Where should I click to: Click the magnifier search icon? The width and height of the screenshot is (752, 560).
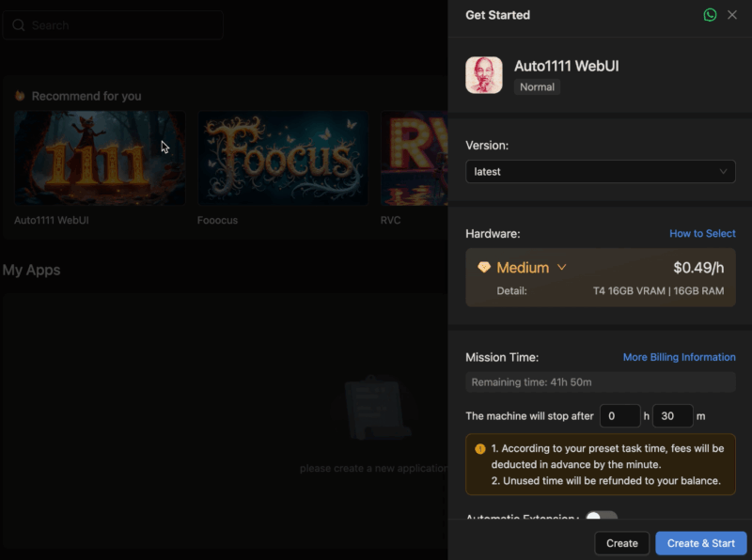click(18, 25)
